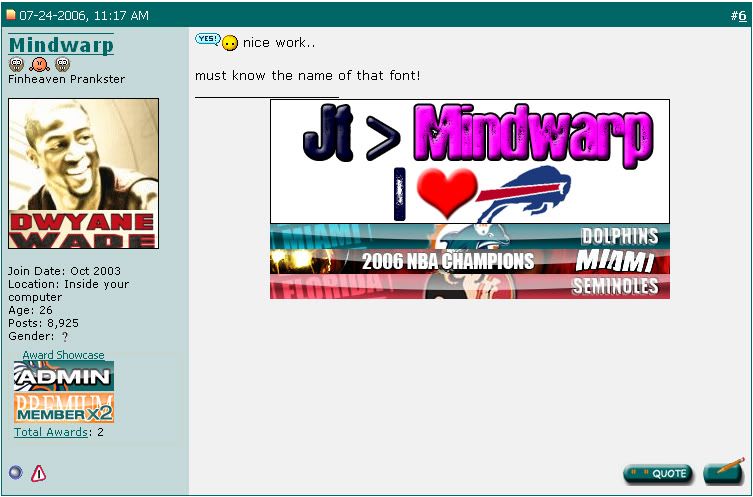753x497 pixels.
Task: Click the text 'must know the name of that font!'
Action: coord(308,75)
